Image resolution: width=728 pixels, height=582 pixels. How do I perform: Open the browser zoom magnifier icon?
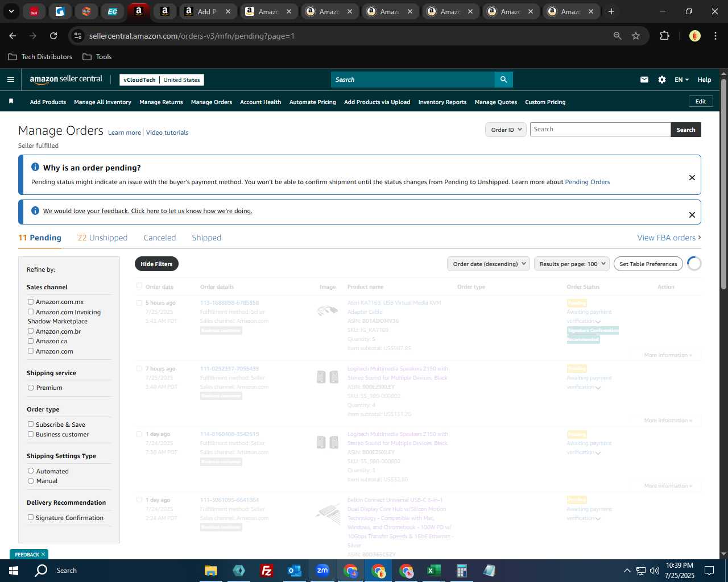[x=618, y=36]
